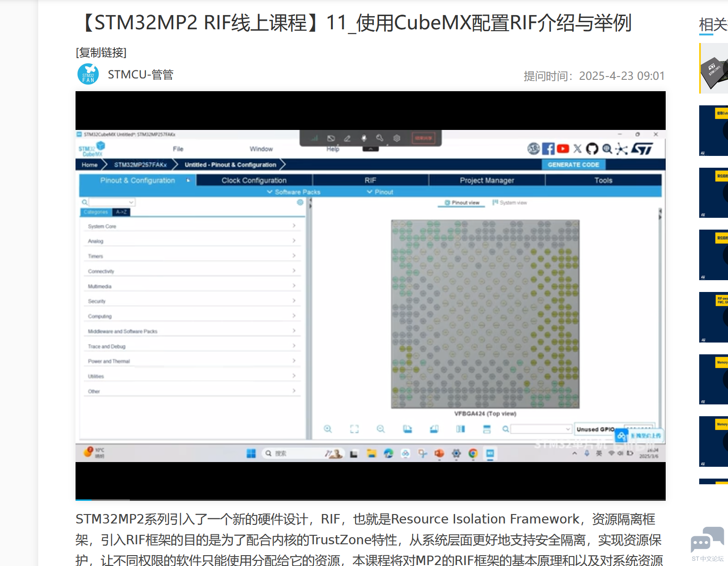Click the File Explorer taskbar icon
Screen dimensions: 728x566
pos(372,454)
